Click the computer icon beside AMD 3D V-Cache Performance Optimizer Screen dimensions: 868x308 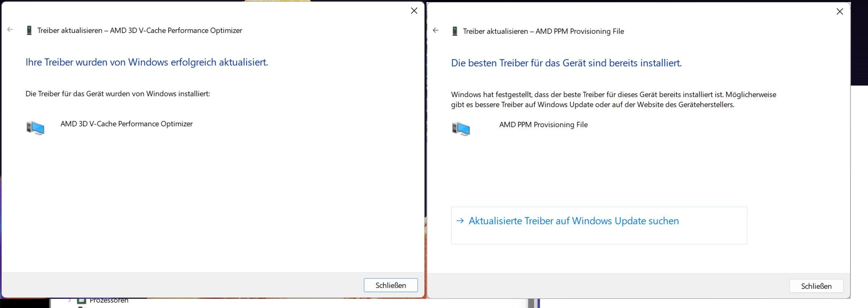[35, 128]
